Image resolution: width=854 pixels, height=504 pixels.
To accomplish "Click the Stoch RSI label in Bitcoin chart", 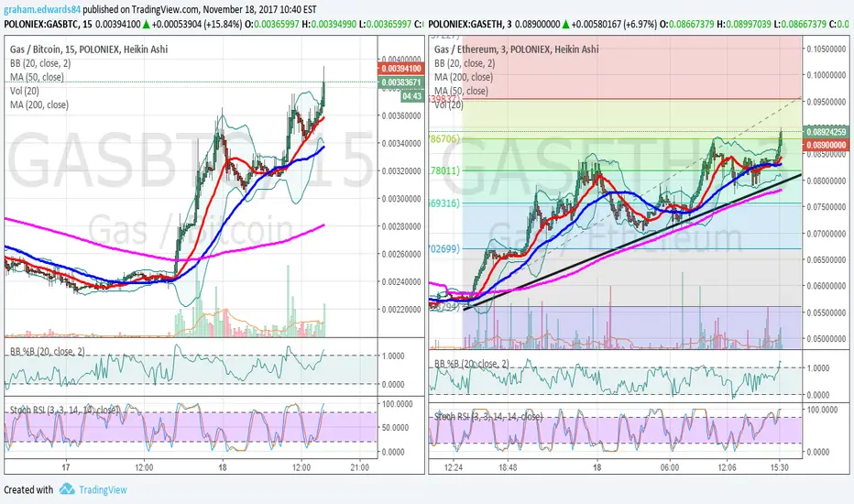I will pyautogui.click(x=64, y=410).
